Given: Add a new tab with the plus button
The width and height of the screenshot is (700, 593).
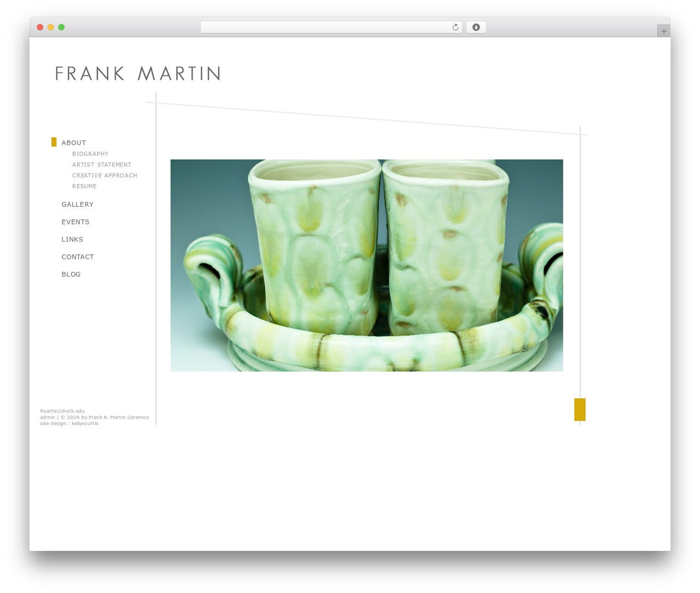Looking at the screenshot, I should 663,31.
